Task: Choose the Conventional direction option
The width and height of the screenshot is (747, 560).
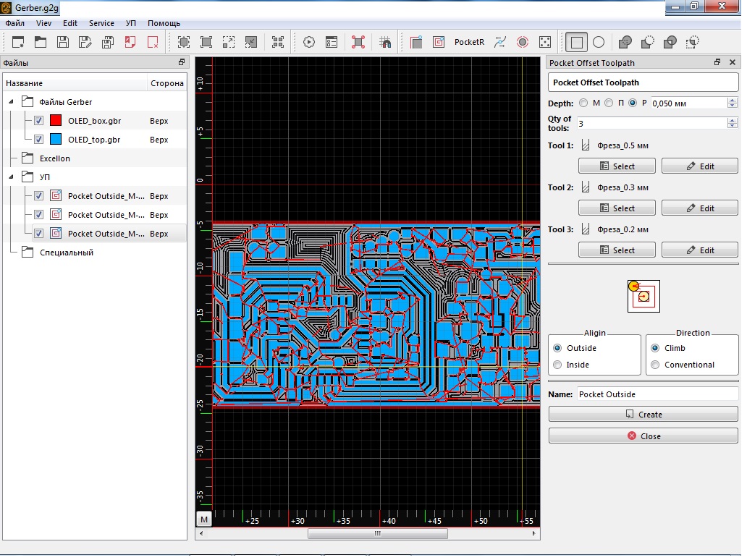Action: [x=655, y=365]
